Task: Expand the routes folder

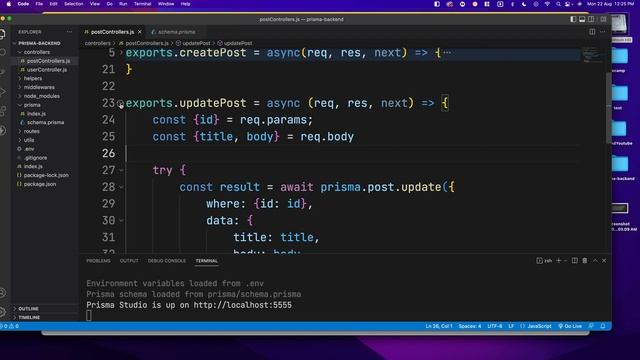Action: pos(31,131)
